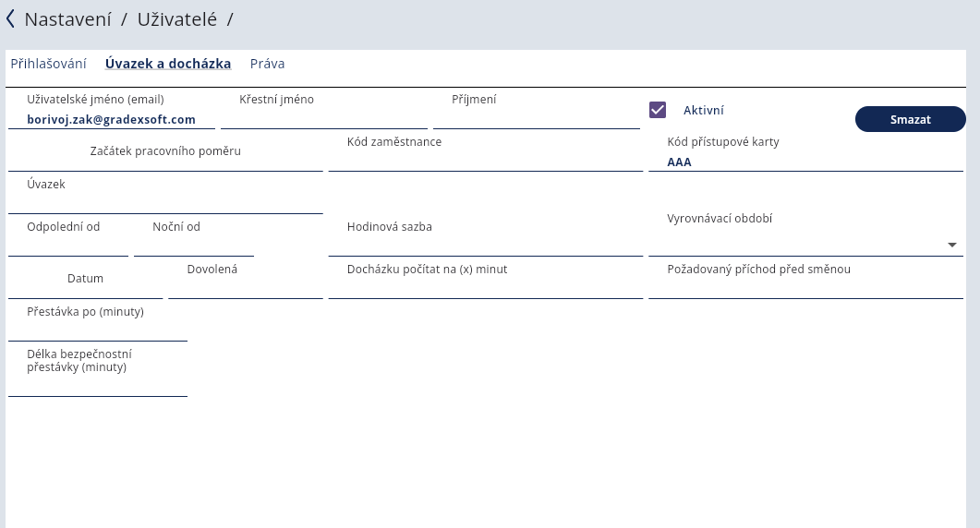Image resolution: width=980 pixels, height=528 pixels.
Task: Open Uživatelé in the breadcrumb
Action: 176,18
